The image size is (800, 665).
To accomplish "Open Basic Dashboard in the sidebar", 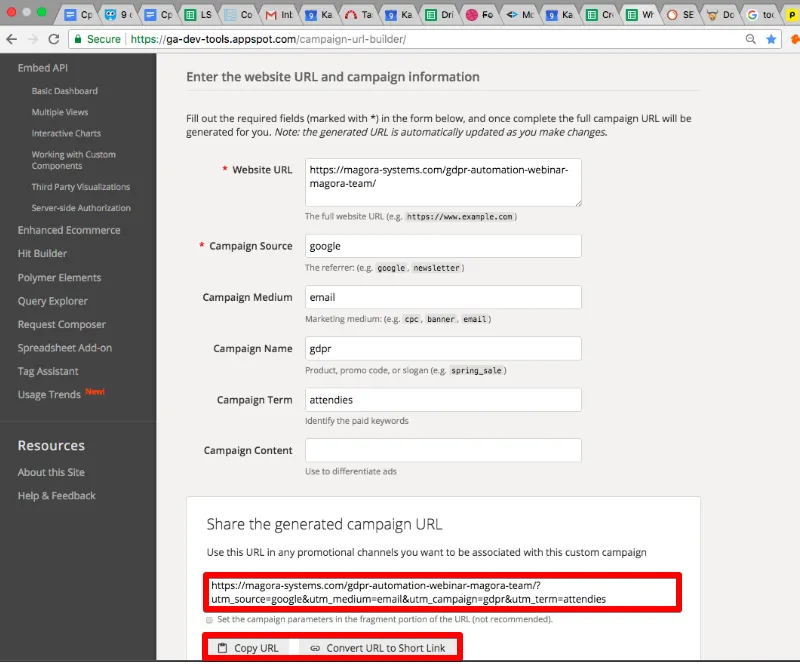I will [x=64, y=91].
